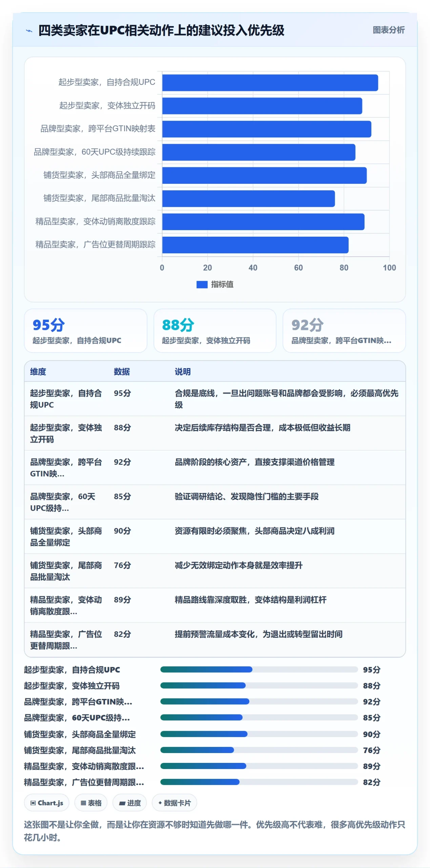Click the diamond icon in 数据卡片 chip
The width and height of the screenshot is (430, 868).
point(160,803)
